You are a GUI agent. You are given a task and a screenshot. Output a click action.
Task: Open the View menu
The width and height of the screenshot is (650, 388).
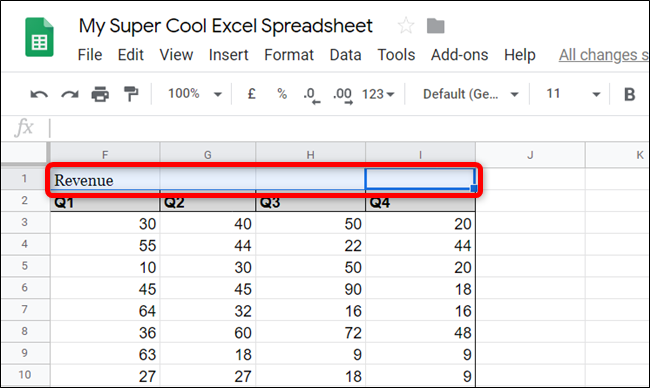point(176,55)
